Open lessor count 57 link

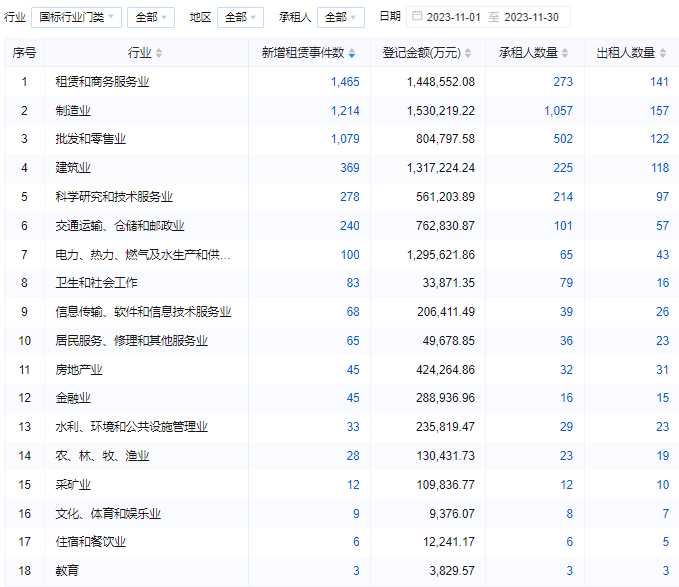coord(663,226)
